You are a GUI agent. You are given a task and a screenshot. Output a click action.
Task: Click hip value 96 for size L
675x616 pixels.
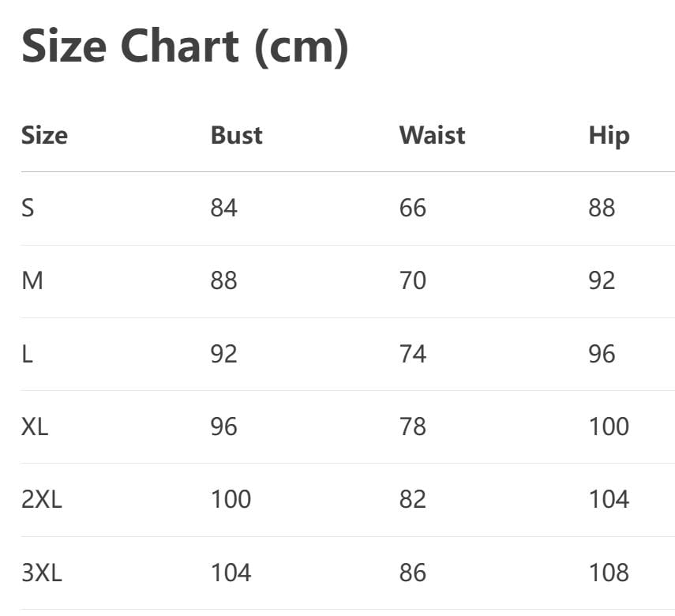(x=602, y=353)
